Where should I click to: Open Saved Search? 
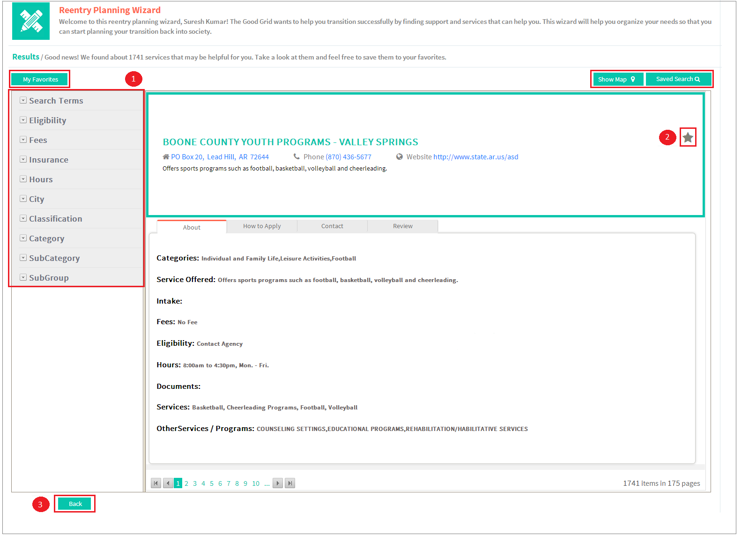678,79
